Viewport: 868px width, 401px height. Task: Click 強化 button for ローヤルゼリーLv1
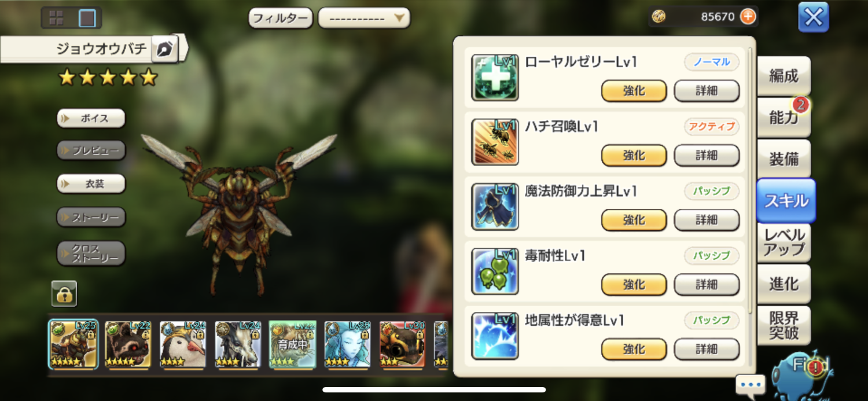click(634, 91)
